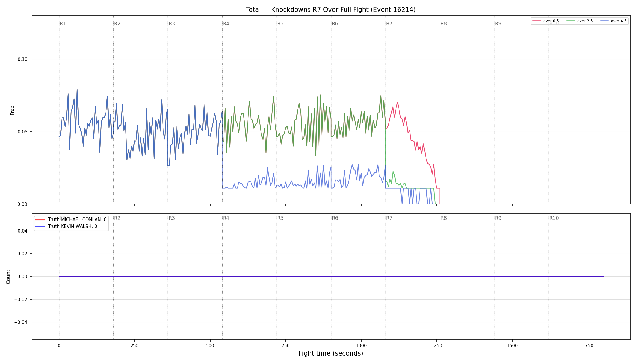Click the R7 round label in the Count chart

coord(389,218)
